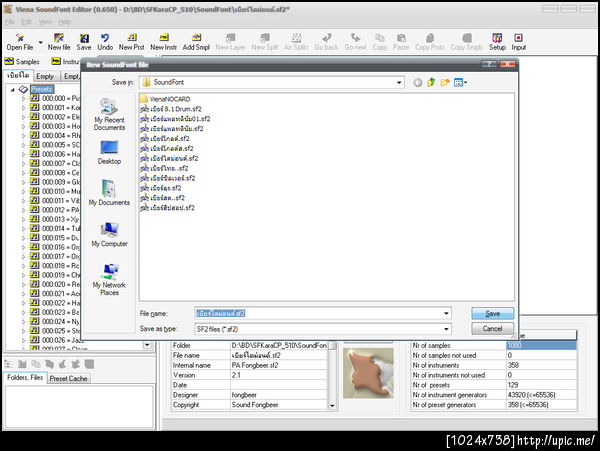Click the preset tree scroll-down arrow
Viewport: 600px width, 451px height.
click(x=147, y=345)
